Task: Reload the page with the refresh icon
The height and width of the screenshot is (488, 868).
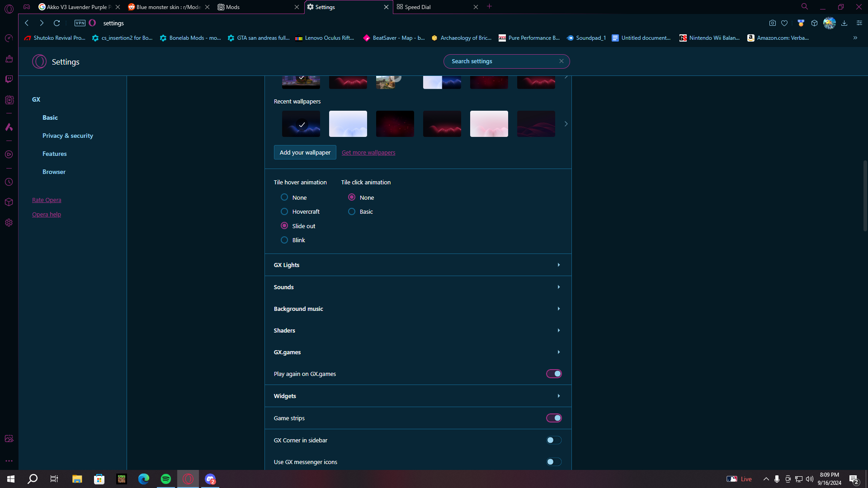Action: 57,23
